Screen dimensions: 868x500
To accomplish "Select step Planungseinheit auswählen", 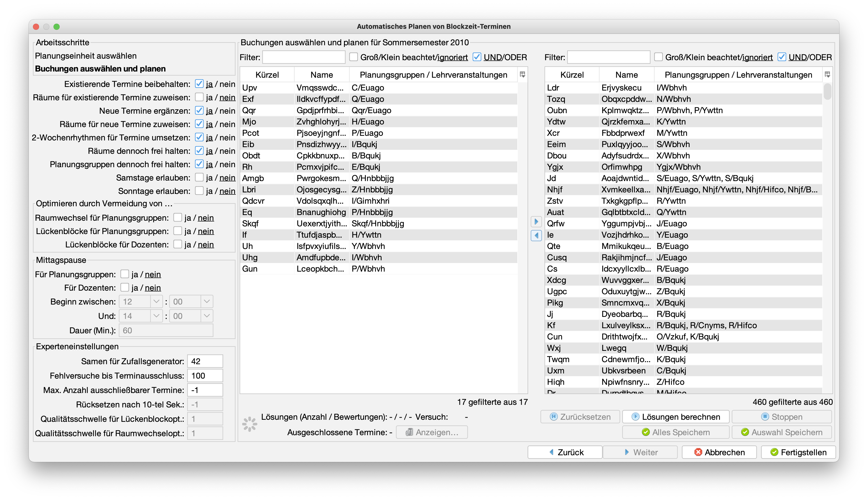I will pyautogui.click(x=86, y=56).
